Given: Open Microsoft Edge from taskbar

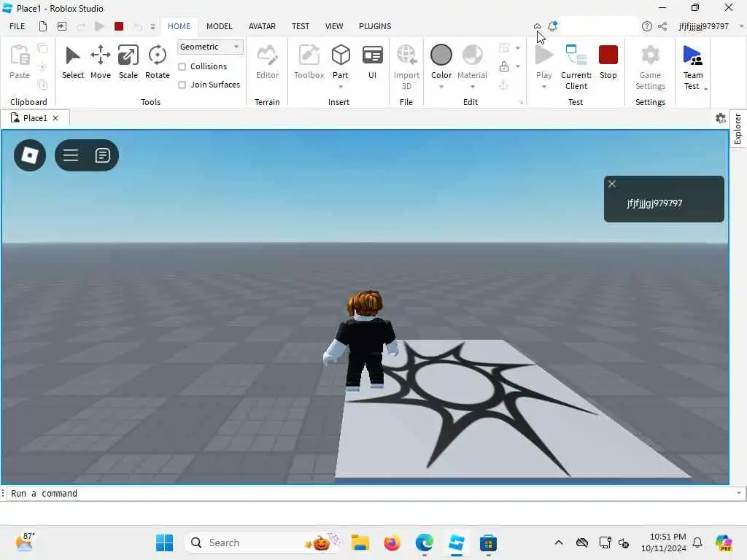Looking at the screenshot, I should coord(424,542).
